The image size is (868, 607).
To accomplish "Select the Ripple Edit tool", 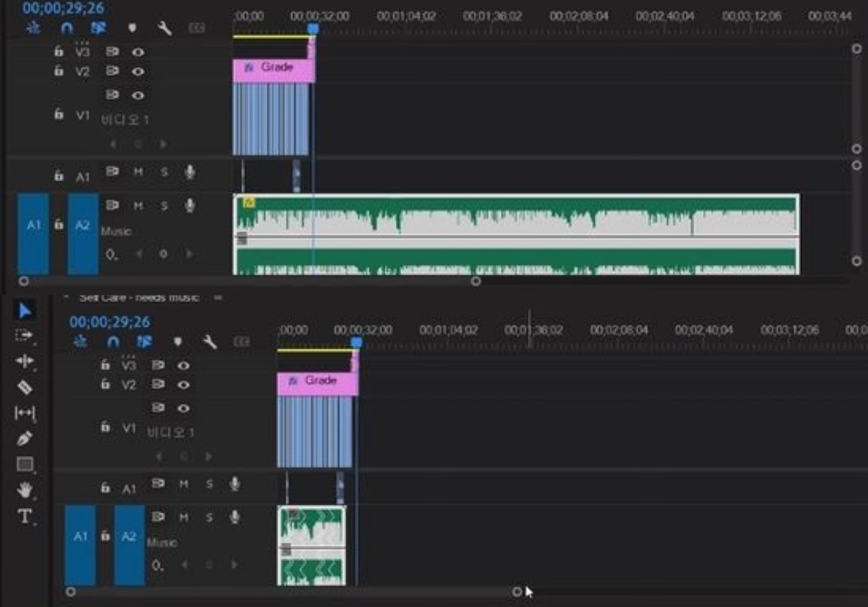I will (x=24, y=361).
